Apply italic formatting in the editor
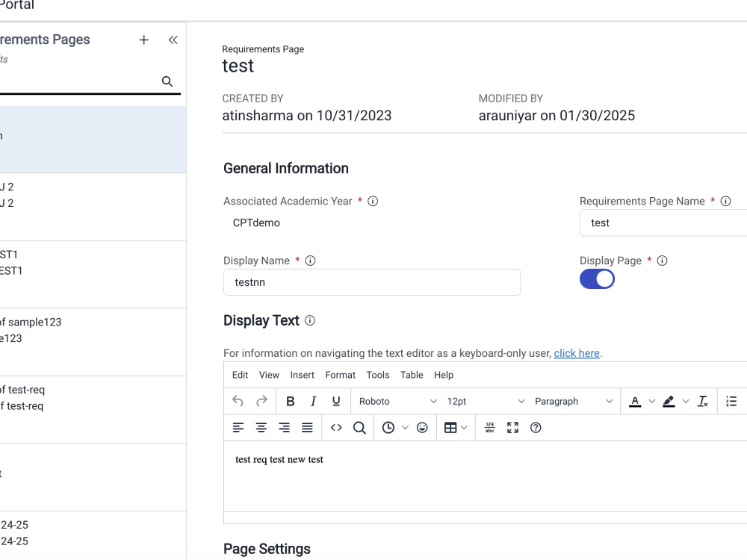747x560 pixels. pos(313,402)
